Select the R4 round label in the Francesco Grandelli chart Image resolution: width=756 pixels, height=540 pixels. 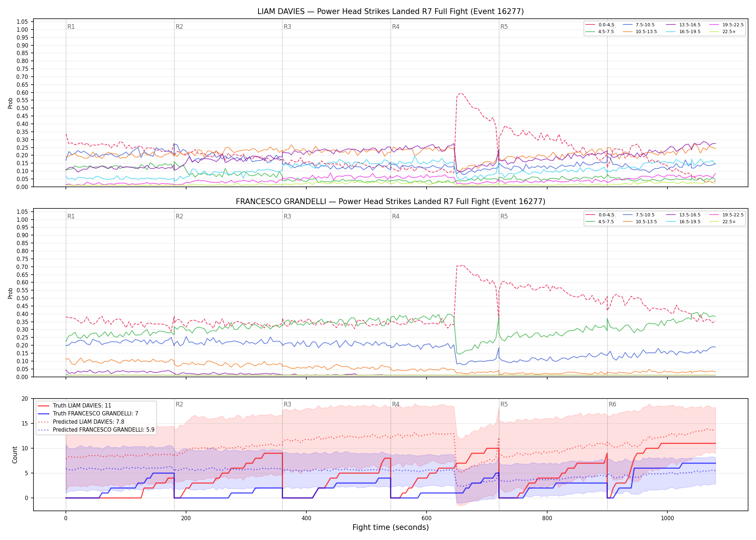click(x=396, y=216)
